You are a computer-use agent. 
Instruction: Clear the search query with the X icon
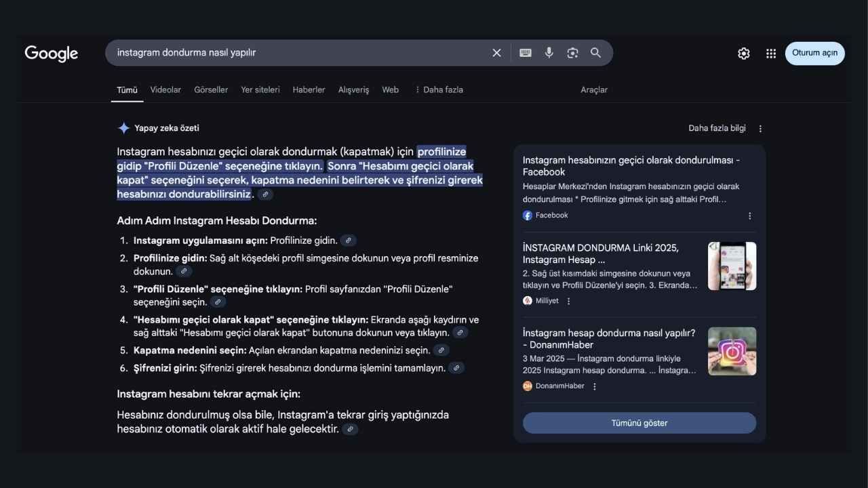[496, 52]
